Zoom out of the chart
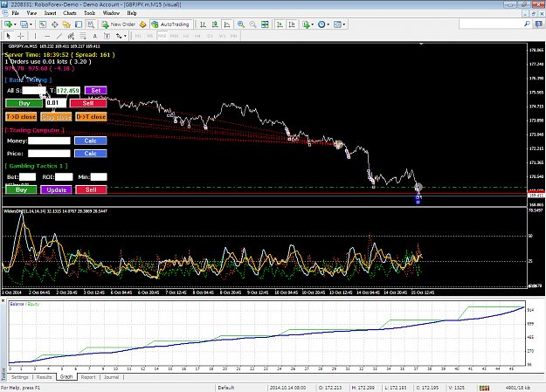The width and height of the screenshot is (546, 392). 252,24
